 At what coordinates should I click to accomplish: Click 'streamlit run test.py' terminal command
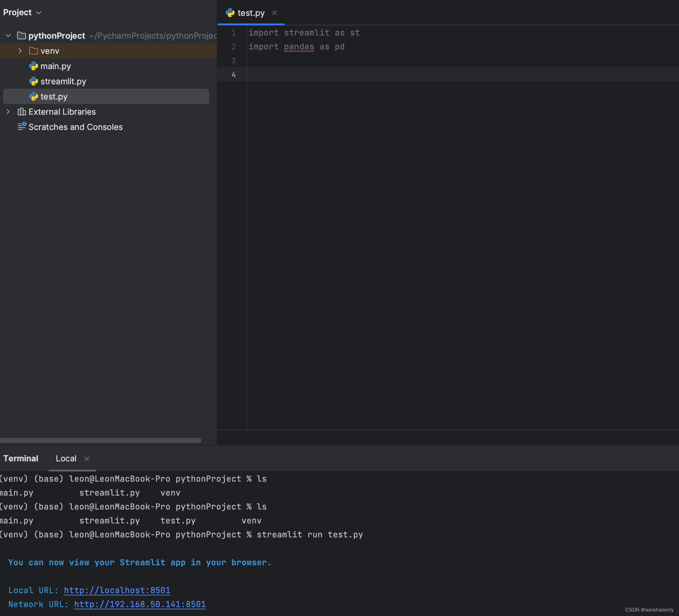(310, 535)
